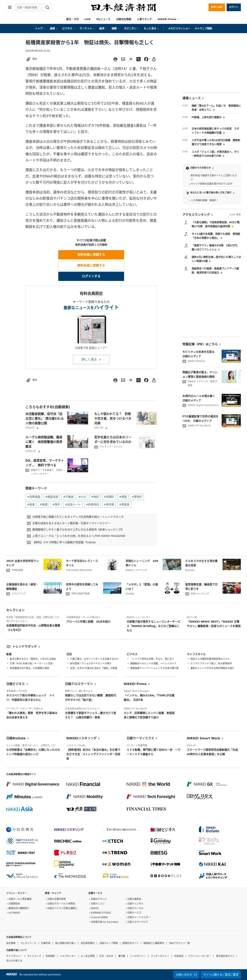Share by email using top envelope icon

coord(123,59)
